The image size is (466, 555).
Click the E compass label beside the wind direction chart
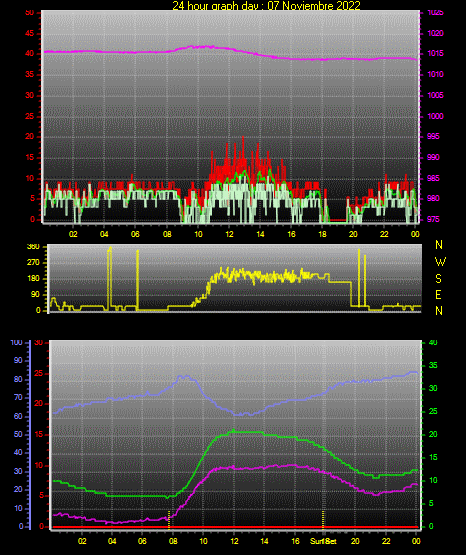438,294
